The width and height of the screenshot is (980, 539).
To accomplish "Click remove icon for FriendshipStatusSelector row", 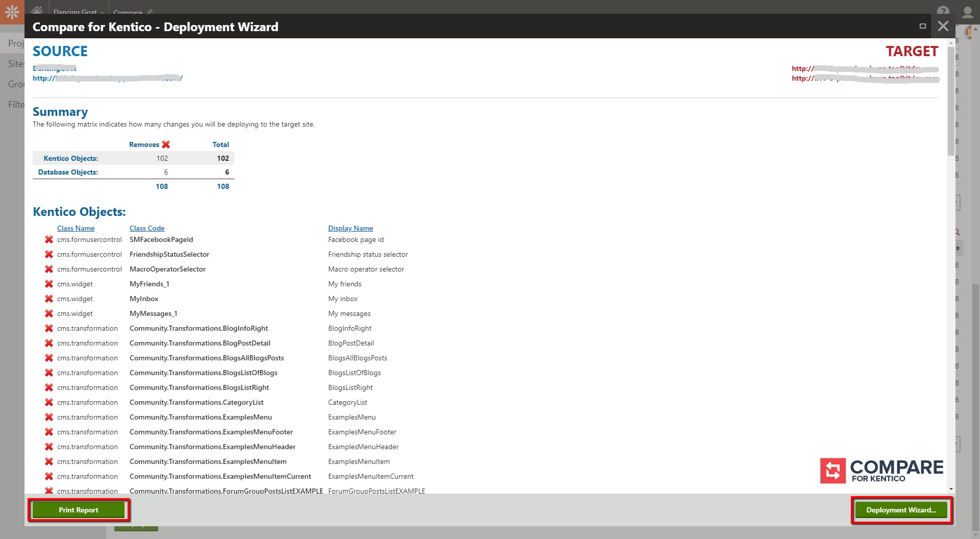I will 49,254.
